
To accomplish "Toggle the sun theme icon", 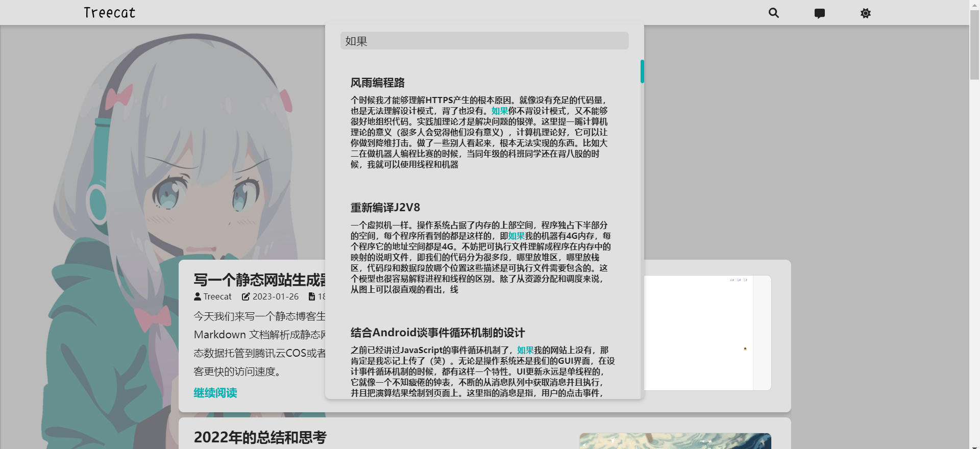I will pyautogui.click(x=866, y=13).
